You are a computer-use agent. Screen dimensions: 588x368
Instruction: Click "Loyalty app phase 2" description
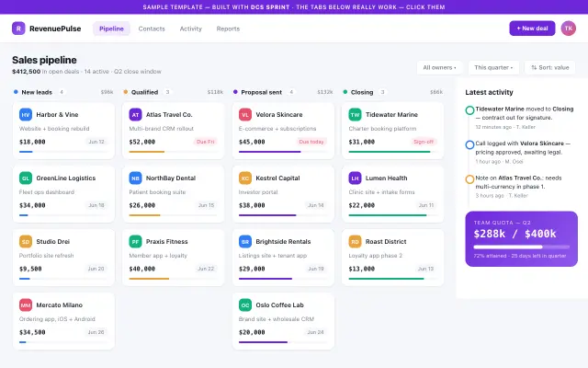coord(376,256)
